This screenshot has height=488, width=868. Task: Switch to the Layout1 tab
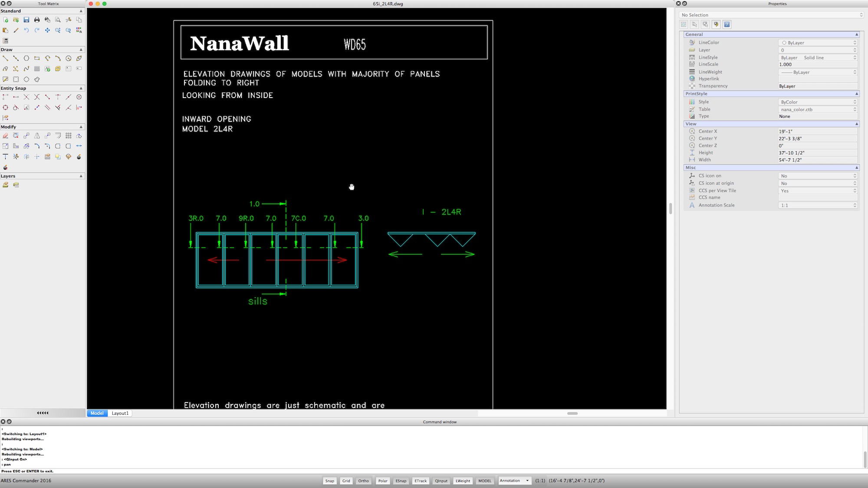tap(120, 413)
